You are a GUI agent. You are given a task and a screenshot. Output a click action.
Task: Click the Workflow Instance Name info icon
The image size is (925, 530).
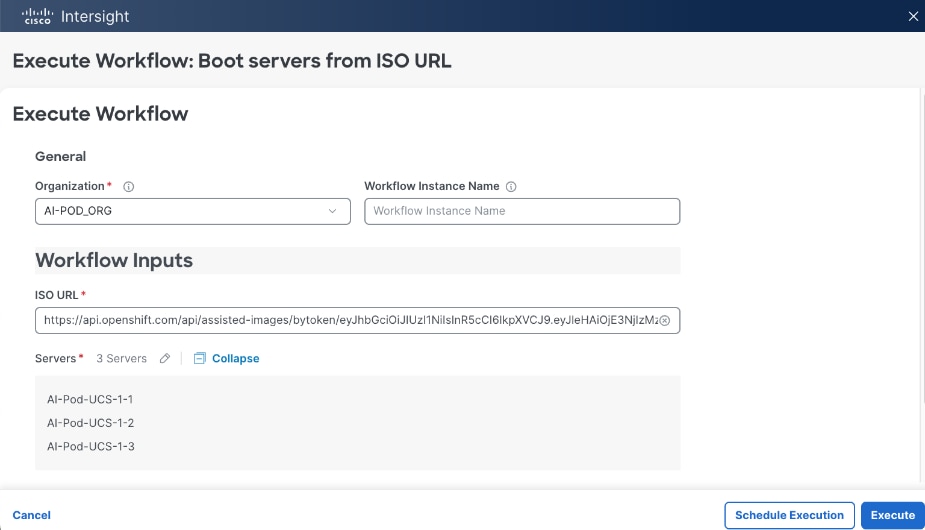click(x=511, y=186)
